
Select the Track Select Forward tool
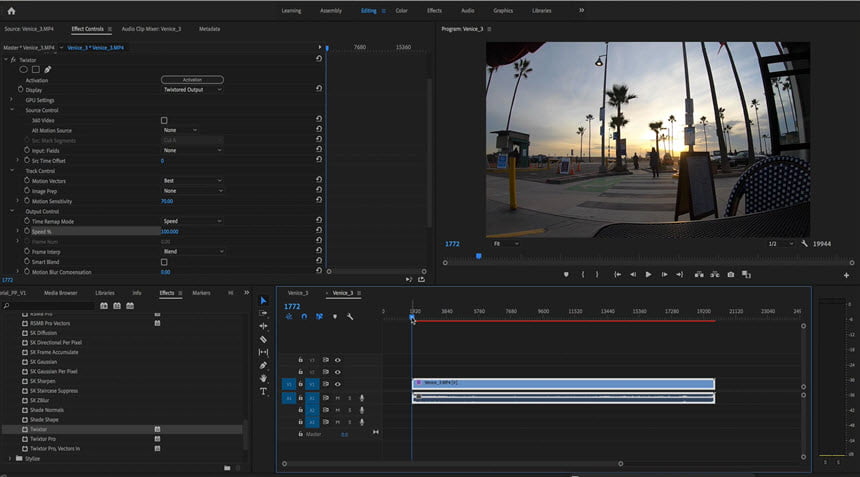[263, 313]
